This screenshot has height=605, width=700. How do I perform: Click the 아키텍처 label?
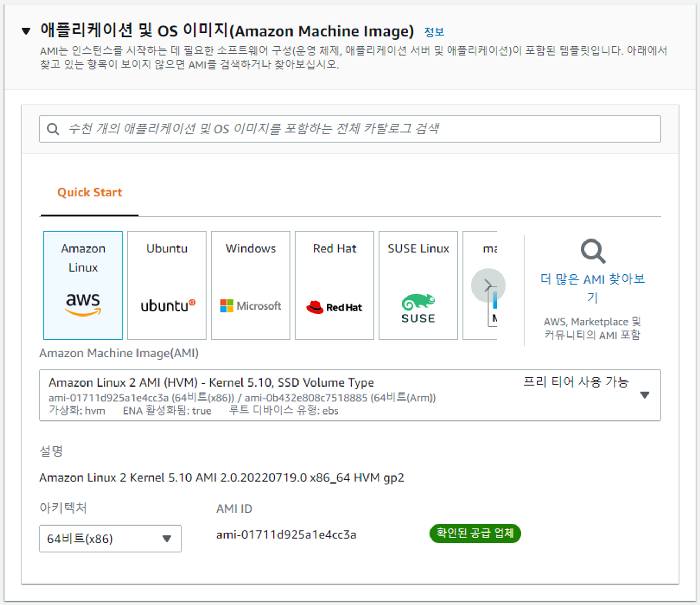click(x=63, y=508)
